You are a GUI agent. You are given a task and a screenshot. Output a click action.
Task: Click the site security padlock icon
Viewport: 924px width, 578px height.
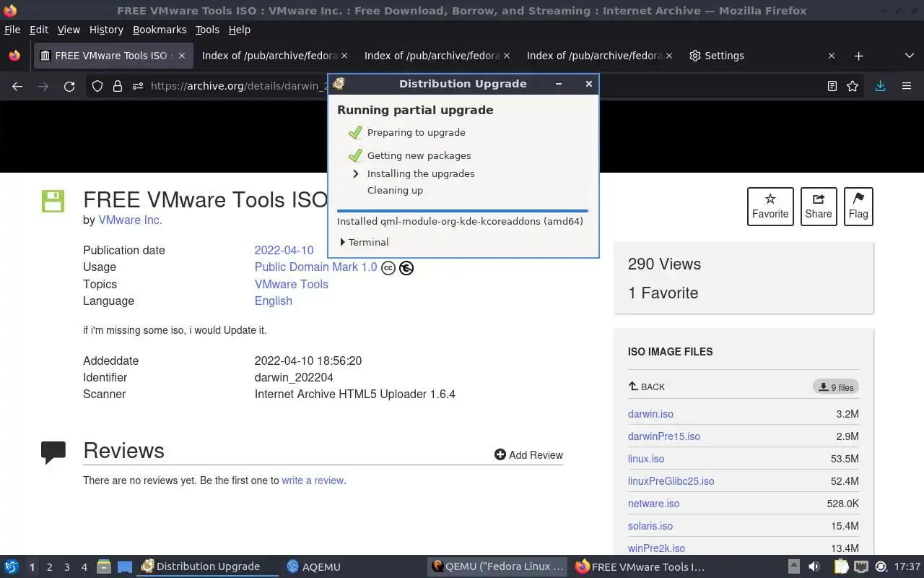click(118, 86)
